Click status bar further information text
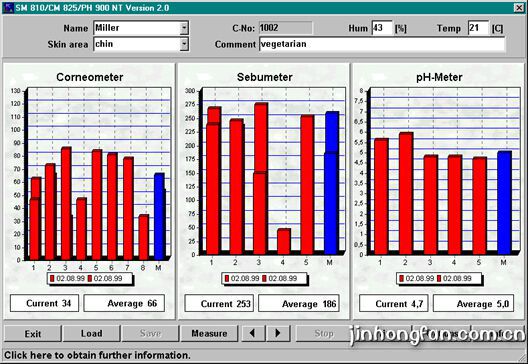 pos(97,355)
